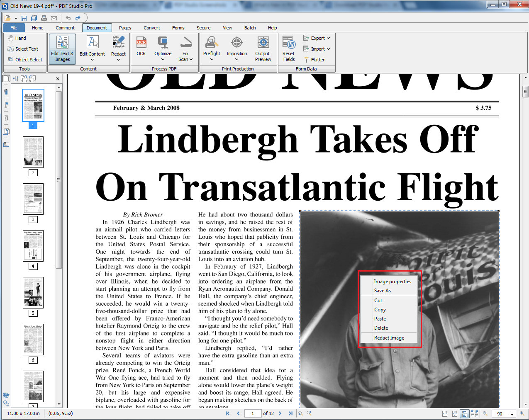Toggle the Select Text tool
Viewport: 529px width, 420px height.
pos(23,49)
